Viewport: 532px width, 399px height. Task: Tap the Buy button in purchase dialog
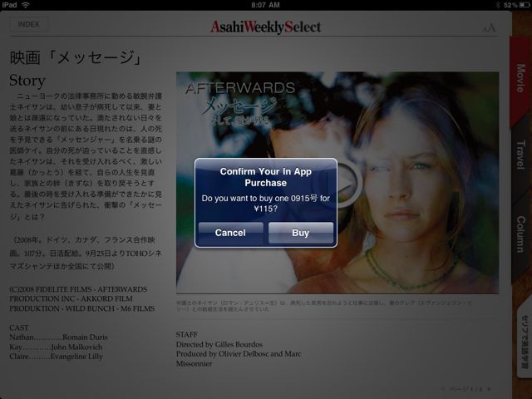301,233
